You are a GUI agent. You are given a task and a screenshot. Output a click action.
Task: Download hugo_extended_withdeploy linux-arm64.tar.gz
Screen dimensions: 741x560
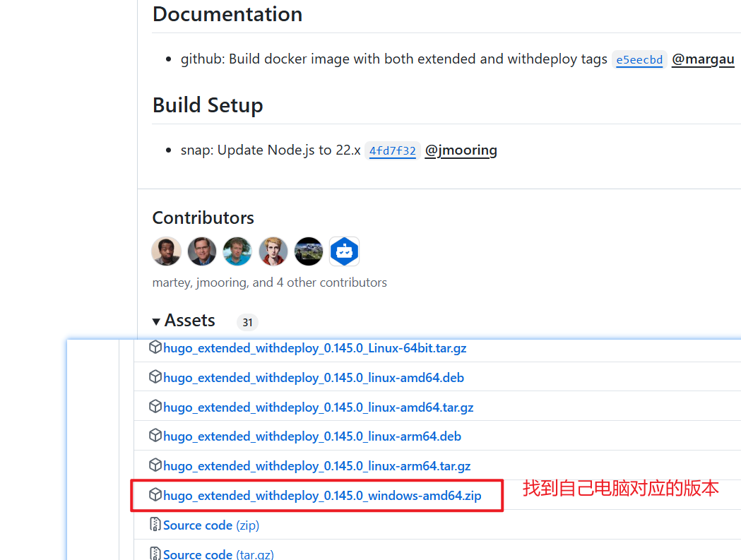point(316,466)
